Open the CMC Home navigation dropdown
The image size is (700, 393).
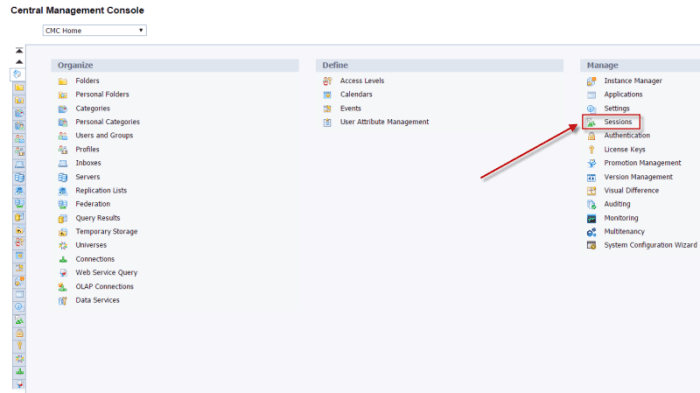(95, 30)
